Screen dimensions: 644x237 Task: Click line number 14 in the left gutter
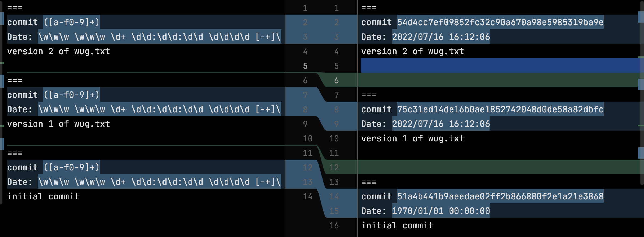(x=307, y=196)
